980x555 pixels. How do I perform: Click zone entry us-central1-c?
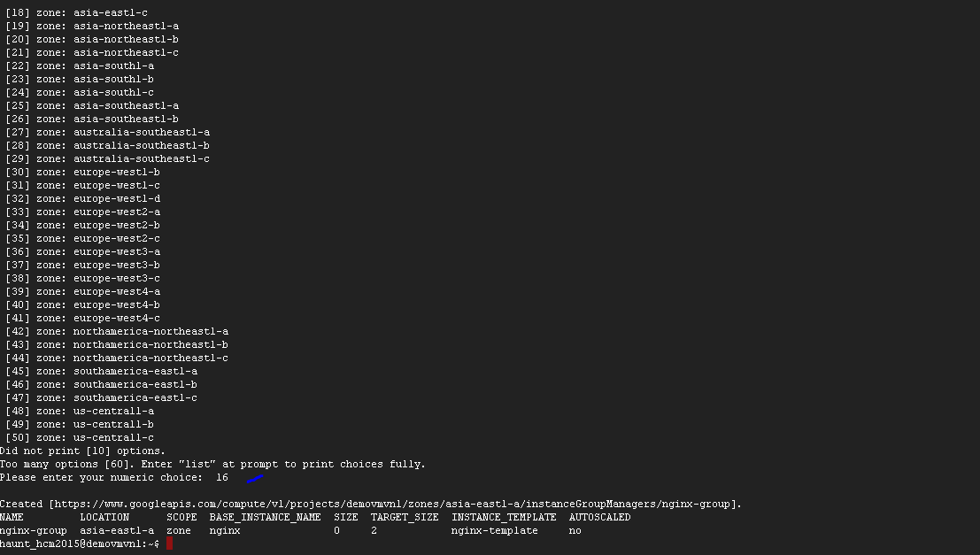[x=80, y=437]
